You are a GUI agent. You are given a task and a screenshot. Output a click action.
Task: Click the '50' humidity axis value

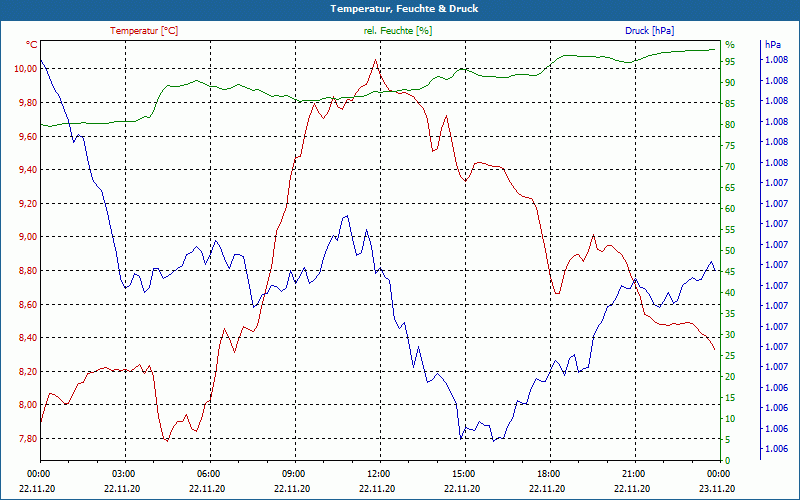click(x=730, y=251)
